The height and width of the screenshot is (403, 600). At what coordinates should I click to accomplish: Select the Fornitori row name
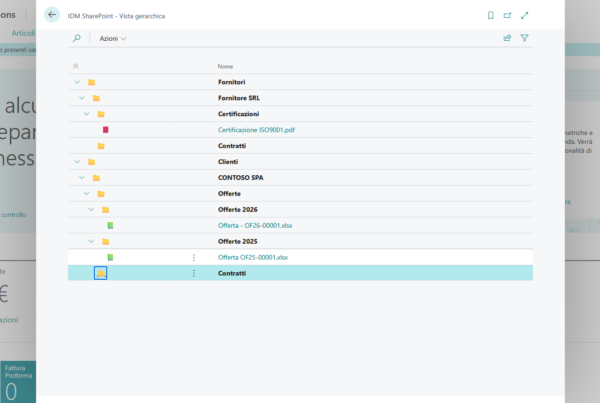coord(232,82)
